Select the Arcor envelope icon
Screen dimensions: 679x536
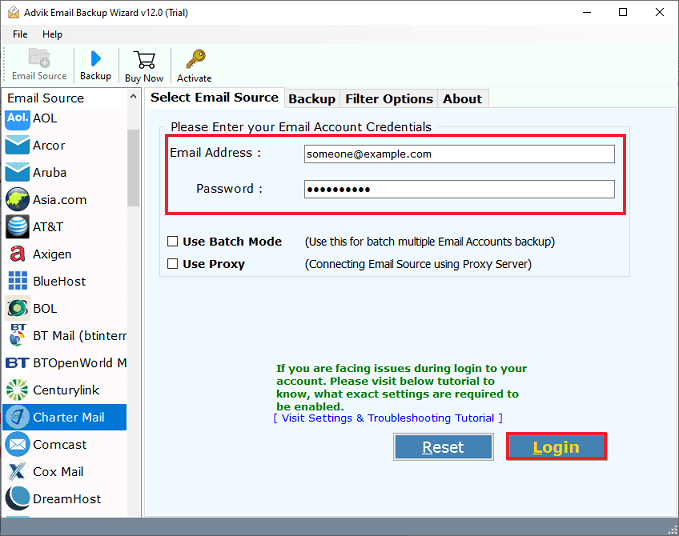pos(17,145)
